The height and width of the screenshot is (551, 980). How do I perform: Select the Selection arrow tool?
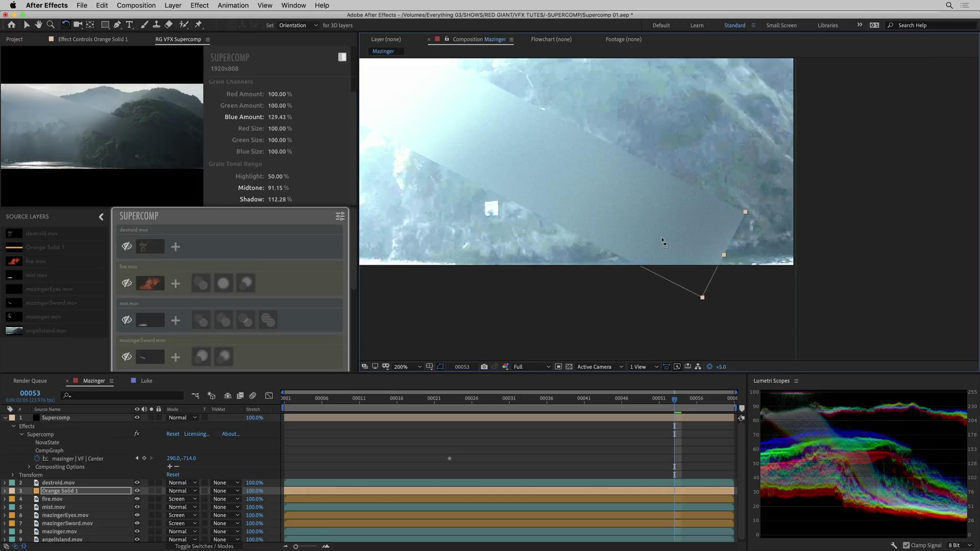[27, 24]
